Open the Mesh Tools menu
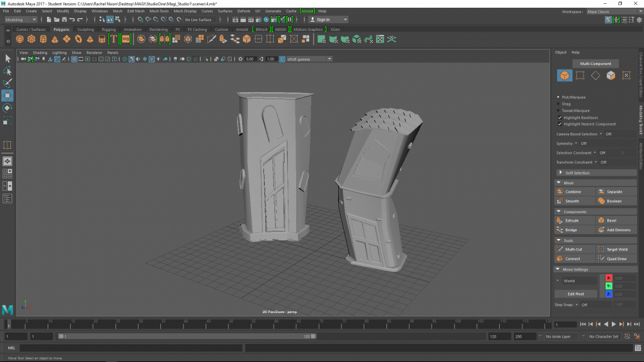Viewport: 644px width, 362px height. coord(159,11)
